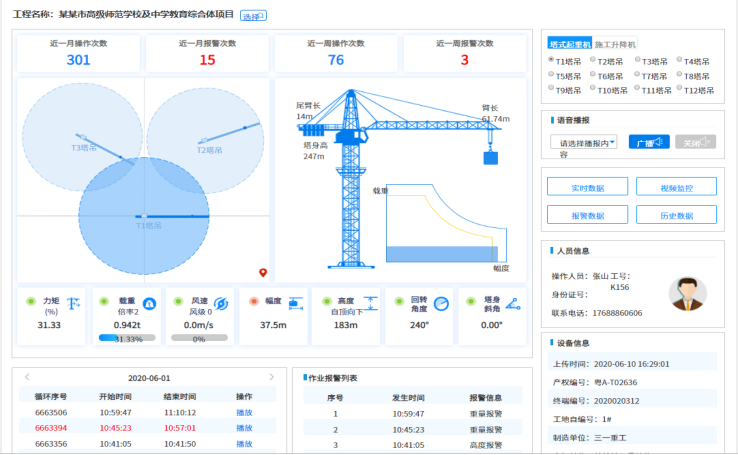Click the 选择 project selection button
The image size is (738, 455).
[253, 16]
